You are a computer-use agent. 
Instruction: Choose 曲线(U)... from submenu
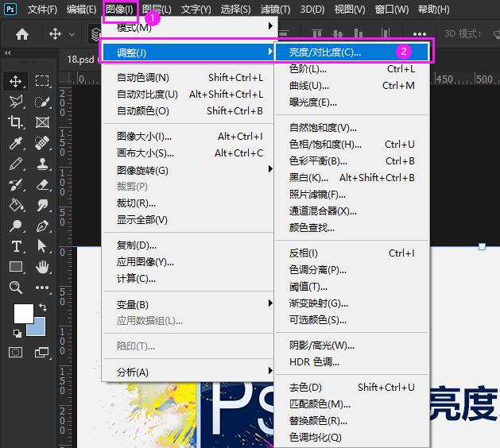coord(351,86)
